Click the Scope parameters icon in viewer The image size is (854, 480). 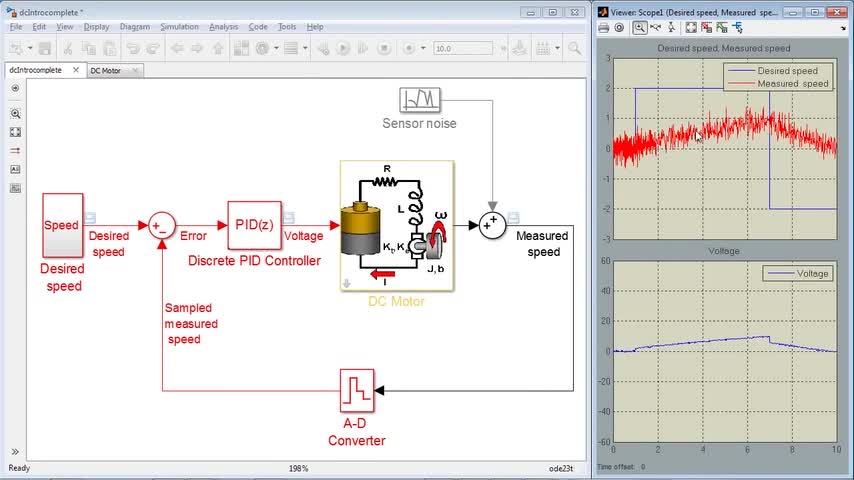[x=619, y=28]
